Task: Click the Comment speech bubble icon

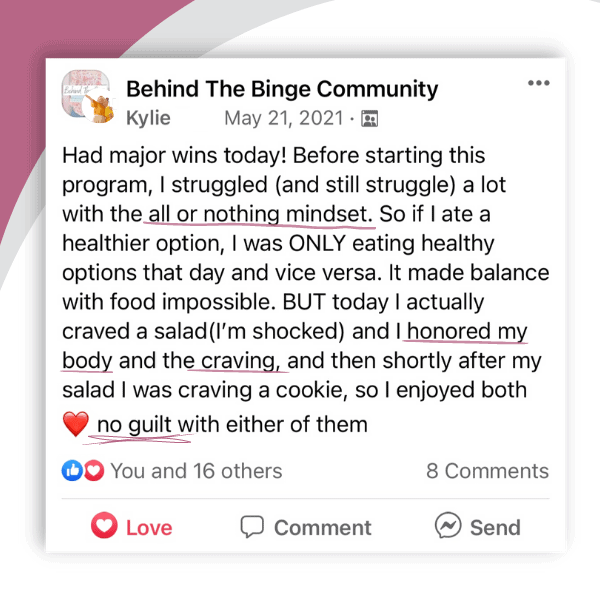Action: point(252,526)
